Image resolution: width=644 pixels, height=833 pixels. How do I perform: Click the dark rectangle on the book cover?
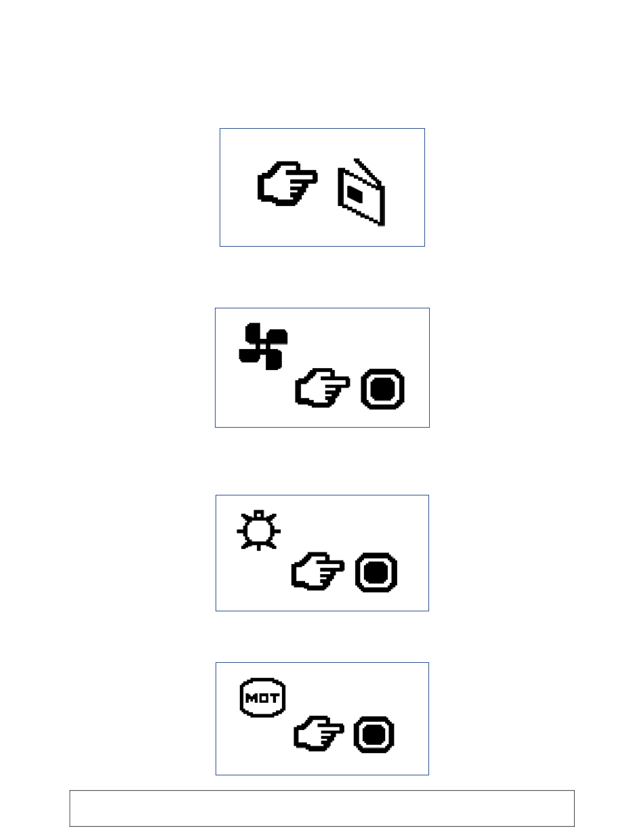356,195
